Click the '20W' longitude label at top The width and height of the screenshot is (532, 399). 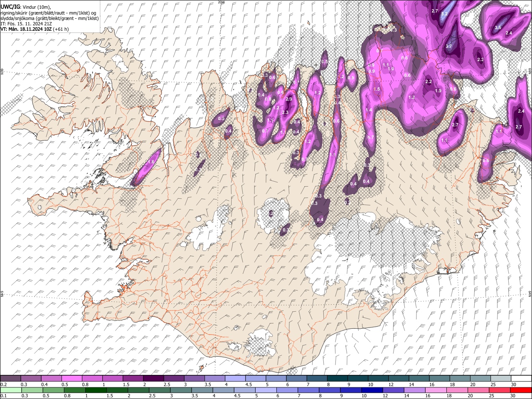pyautogui.click(x=222, y=2)
